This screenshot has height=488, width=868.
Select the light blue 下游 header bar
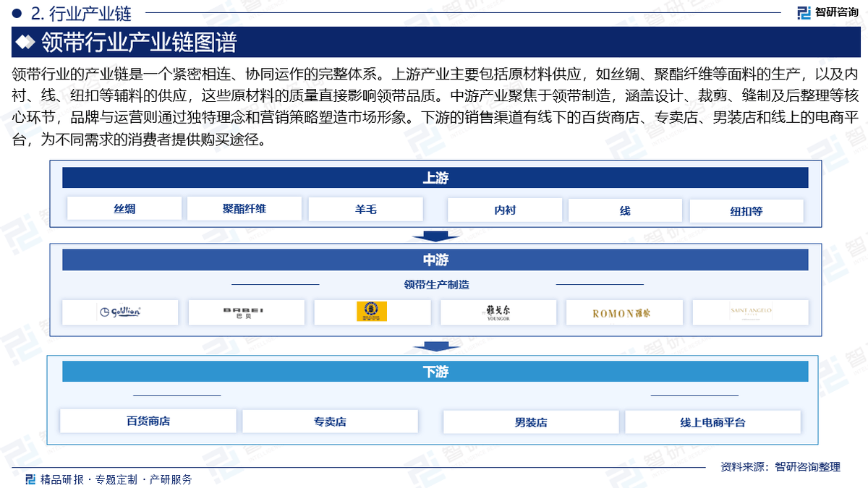pos(435,372)
